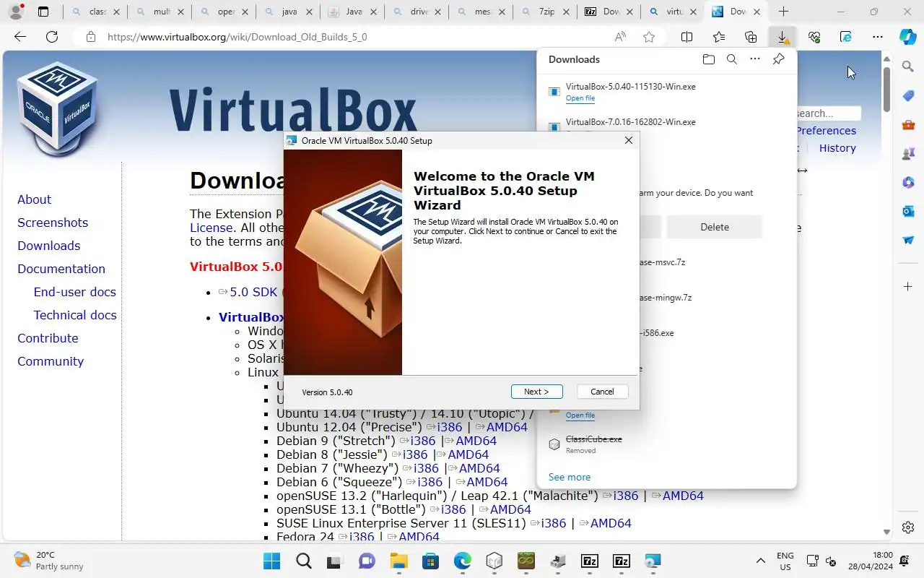Open the History link on page

point(837,148)
